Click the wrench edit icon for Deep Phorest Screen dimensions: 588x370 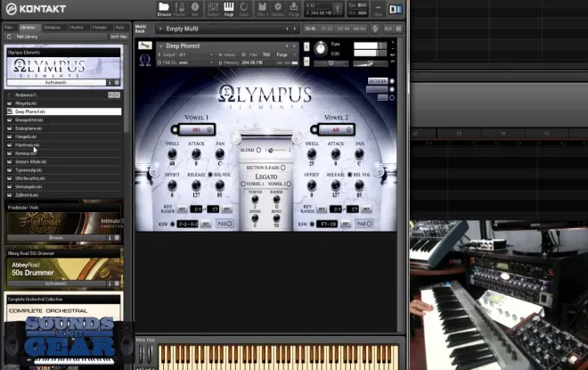pyautogui.click(x=144, y=45)
